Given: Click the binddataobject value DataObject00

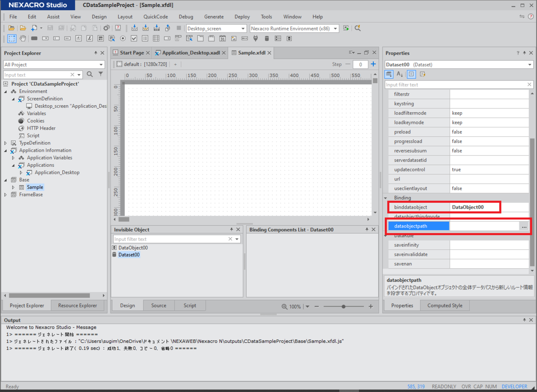Looking at the screenshot, I should (468, 207).
